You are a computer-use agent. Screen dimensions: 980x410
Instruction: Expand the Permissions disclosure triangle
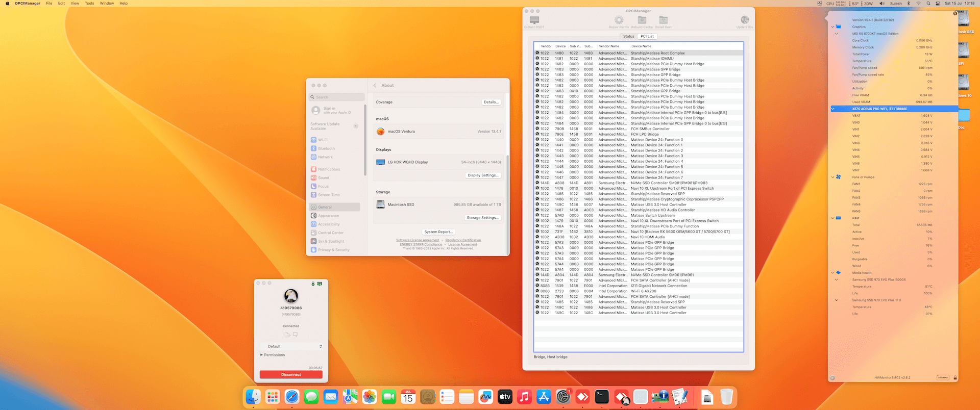point(262,355)
